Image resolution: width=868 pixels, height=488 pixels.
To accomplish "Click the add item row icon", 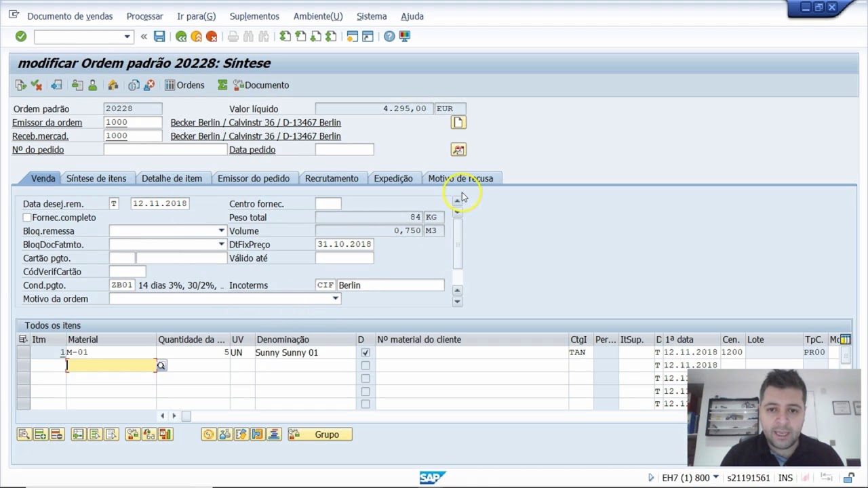I will point(40,434).
